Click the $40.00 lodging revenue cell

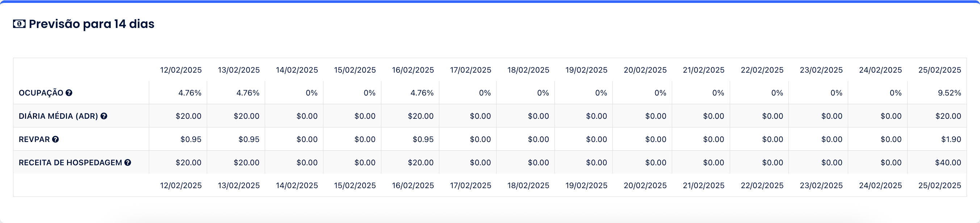948,162
